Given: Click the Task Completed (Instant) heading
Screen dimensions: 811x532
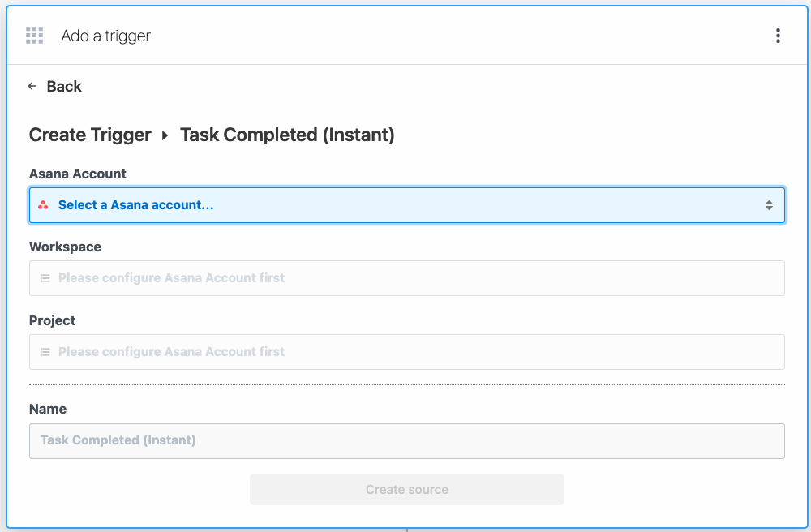Looking at the screenshot, I should pyautogui.click(x=287, y=135).
